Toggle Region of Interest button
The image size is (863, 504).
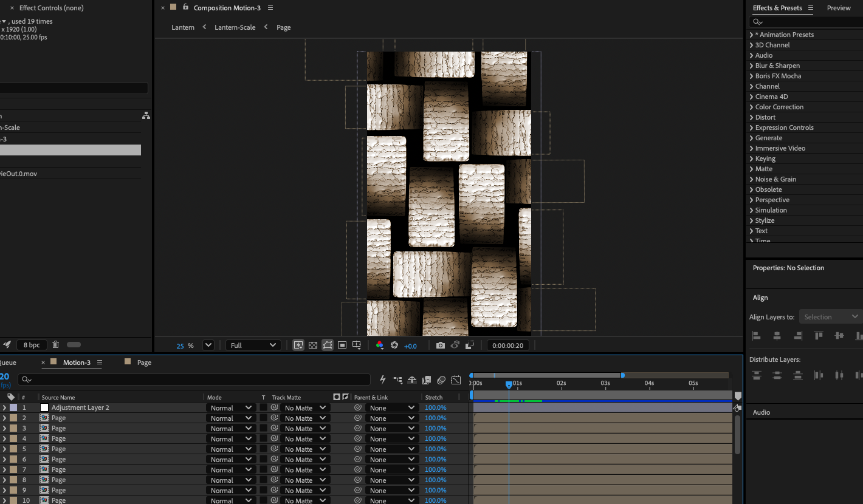coord(342,345)
